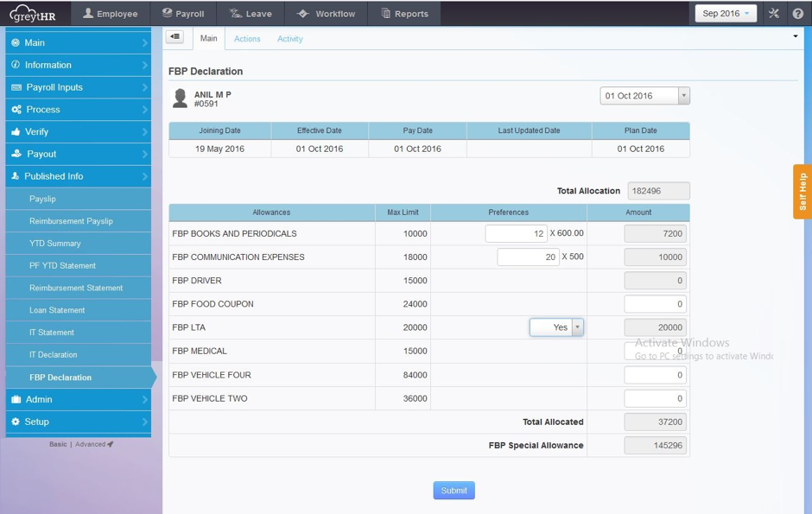This screenshot has height=514, width=812.
Task: Focus the FBP Vehicle Four amount field
Action: (x=655, y=375)
